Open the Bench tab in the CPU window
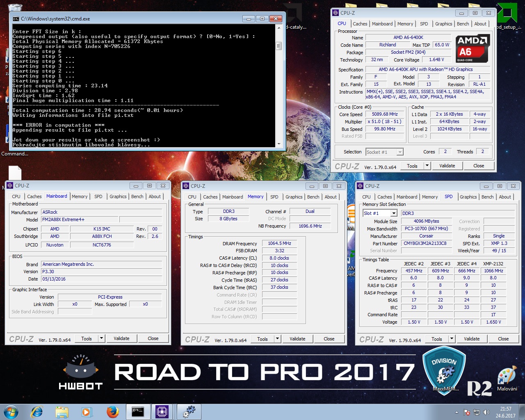Viewport: 525px width, 420px height. point(463,24)
